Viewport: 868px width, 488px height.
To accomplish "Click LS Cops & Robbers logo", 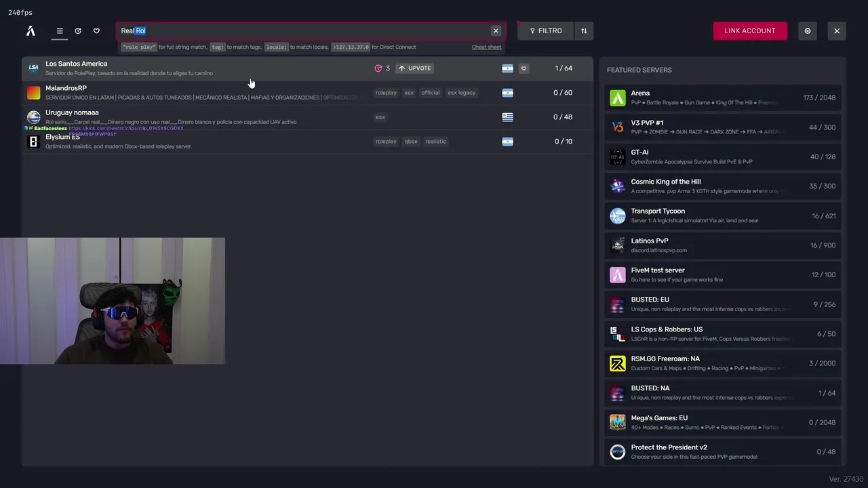I will [x=618, y=333].
